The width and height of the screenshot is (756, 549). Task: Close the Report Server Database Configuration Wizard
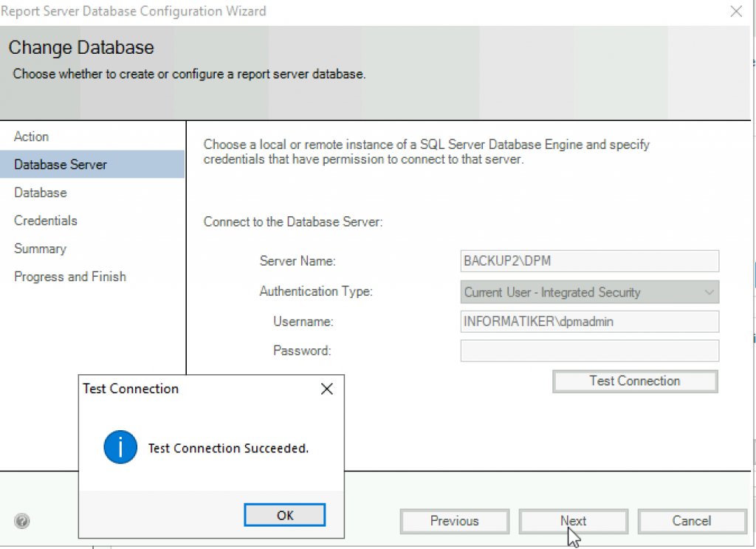coord(736,11)
